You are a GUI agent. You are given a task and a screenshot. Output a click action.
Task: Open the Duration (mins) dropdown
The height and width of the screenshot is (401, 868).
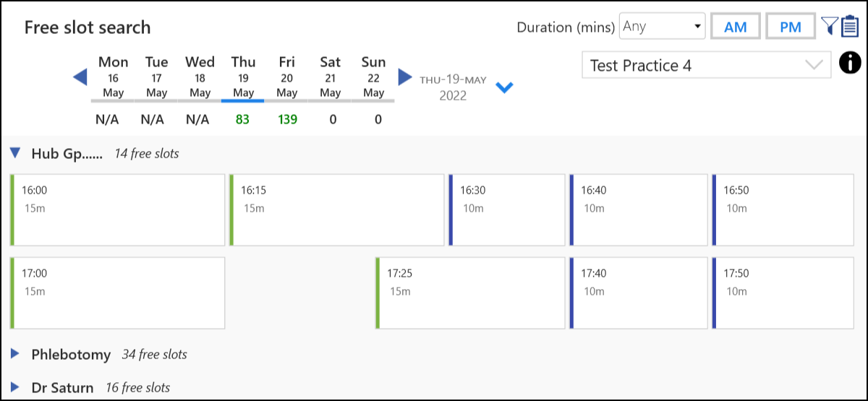point(663,27)
